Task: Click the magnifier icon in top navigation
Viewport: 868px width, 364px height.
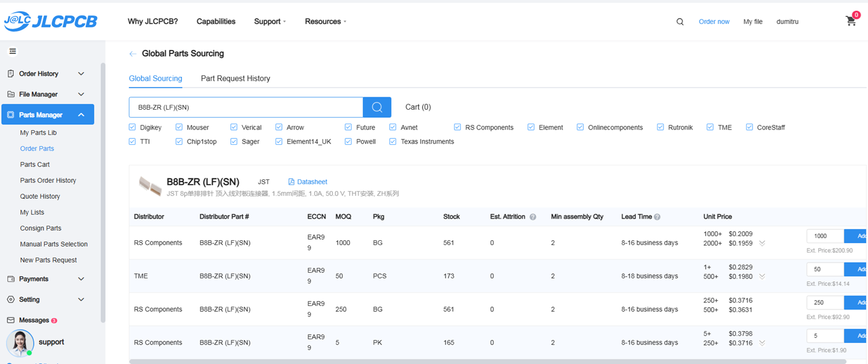Action: pos(680,22)
